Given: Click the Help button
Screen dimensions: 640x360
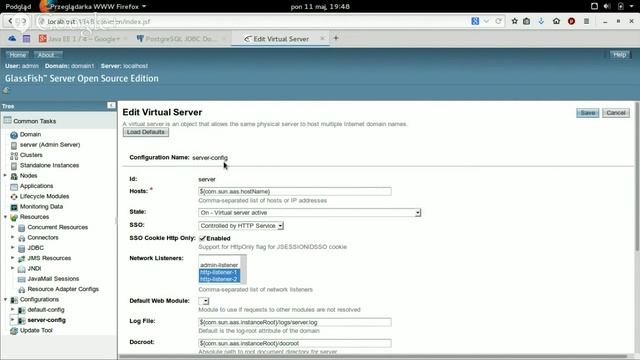Looking at the screenshot, I should coord(619,55).
